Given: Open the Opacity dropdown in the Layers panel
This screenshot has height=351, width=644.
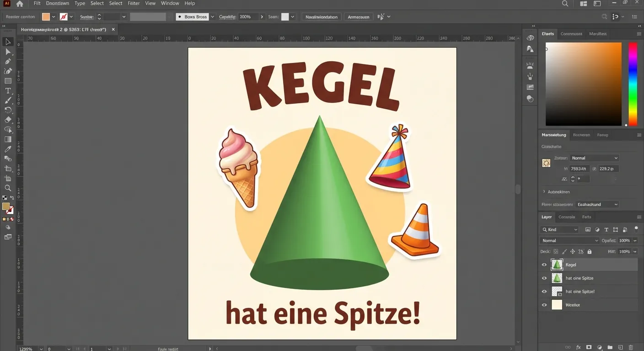Looking at the screenshot, I should point(635,240).
